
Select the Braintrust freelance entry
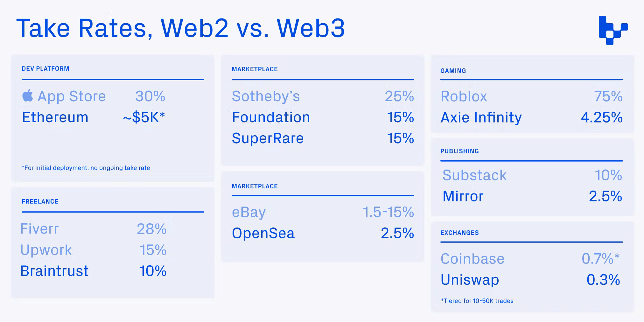tap(54, 271)
